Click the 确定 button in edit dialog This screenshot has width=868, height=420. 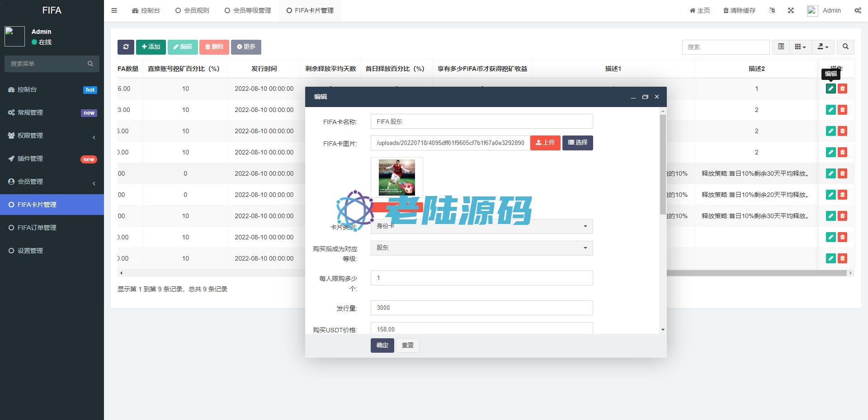tap(382, 345)
